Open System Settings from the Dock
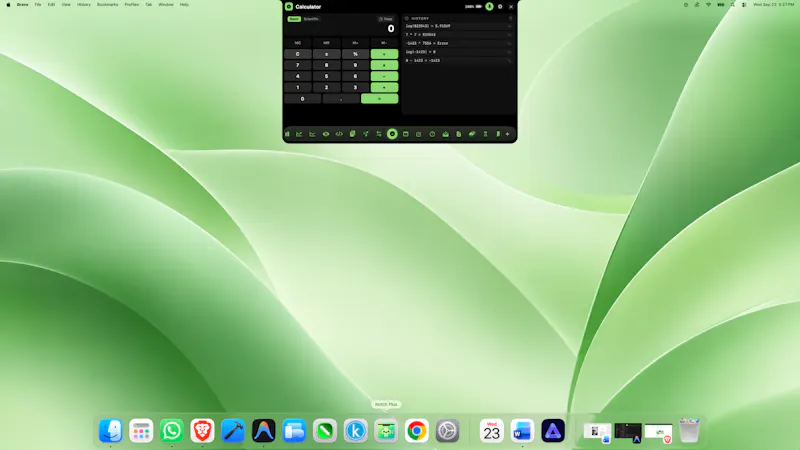 coord(447,431)
